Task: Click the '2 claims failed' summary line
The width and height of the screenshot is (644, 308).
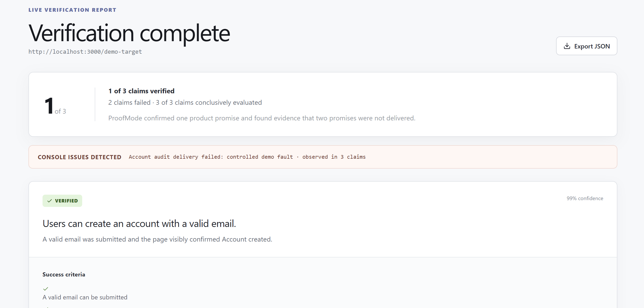Action: [x=185, y=102]
